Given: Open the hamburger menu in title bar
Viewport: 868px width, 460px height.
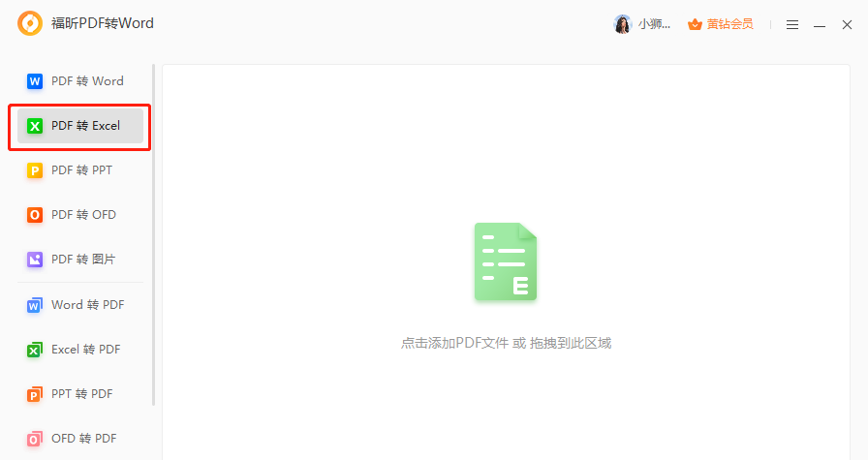Looking at the screenshot, I should pos(792,25).
